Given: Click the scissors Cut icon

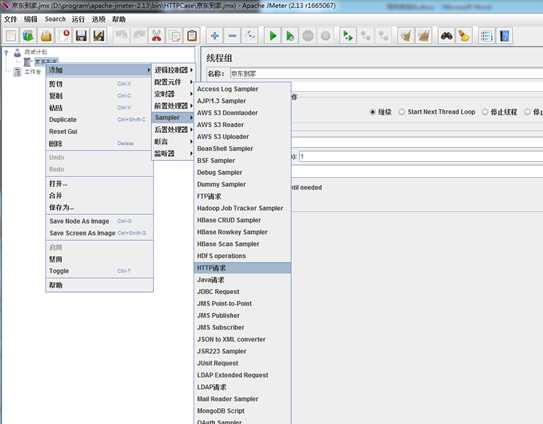Looking at the screenshot, I should click(157, 36).
